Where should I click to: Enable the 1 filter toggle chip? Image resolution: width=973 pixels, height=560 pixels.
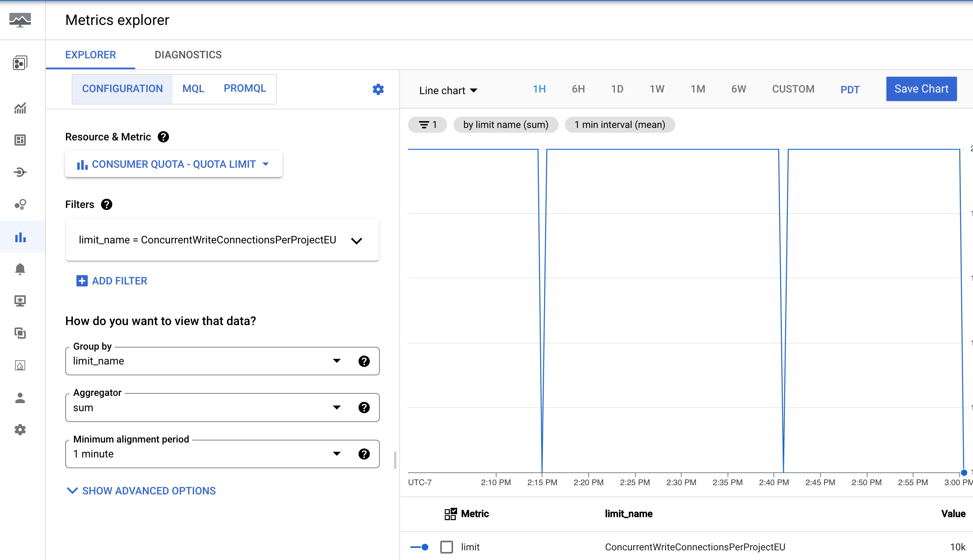428,125
